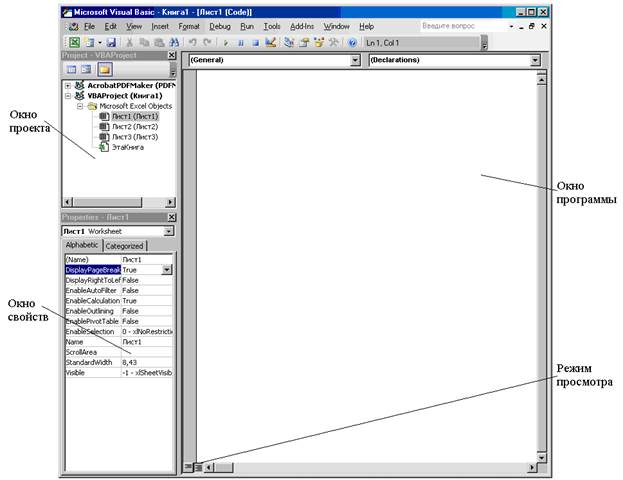
Task: Open the Format menu
Action: click(189, 27)
